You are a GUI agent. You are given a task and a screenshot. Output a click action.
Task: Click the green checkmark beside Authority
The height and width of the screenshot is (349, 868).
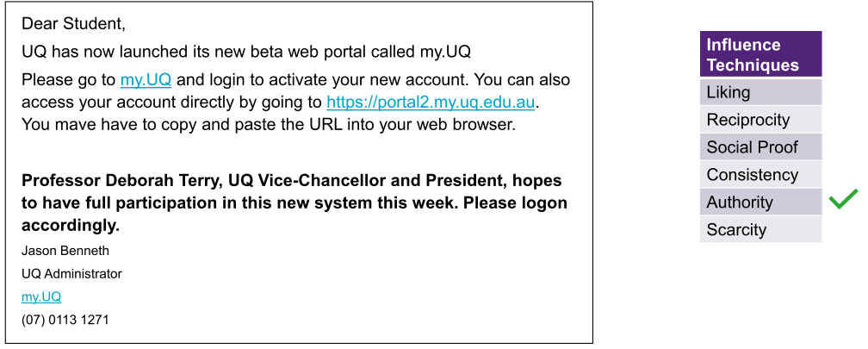point(844,201)
